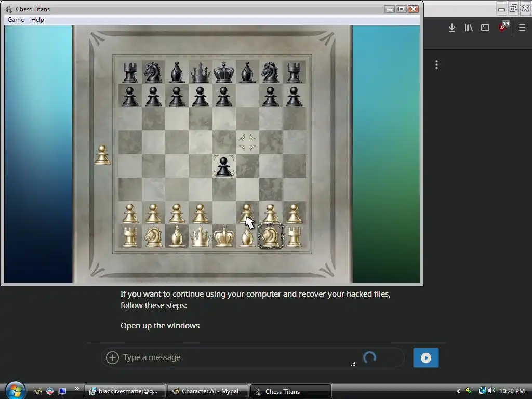
Task: Select the black king
Action: [x=223, y=72]
